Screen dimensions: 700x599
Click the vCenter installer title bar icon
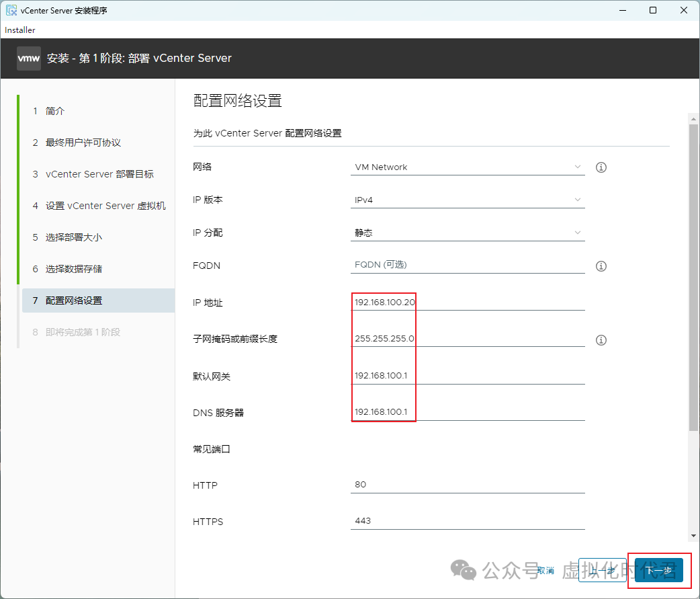[x=11, y=10]
